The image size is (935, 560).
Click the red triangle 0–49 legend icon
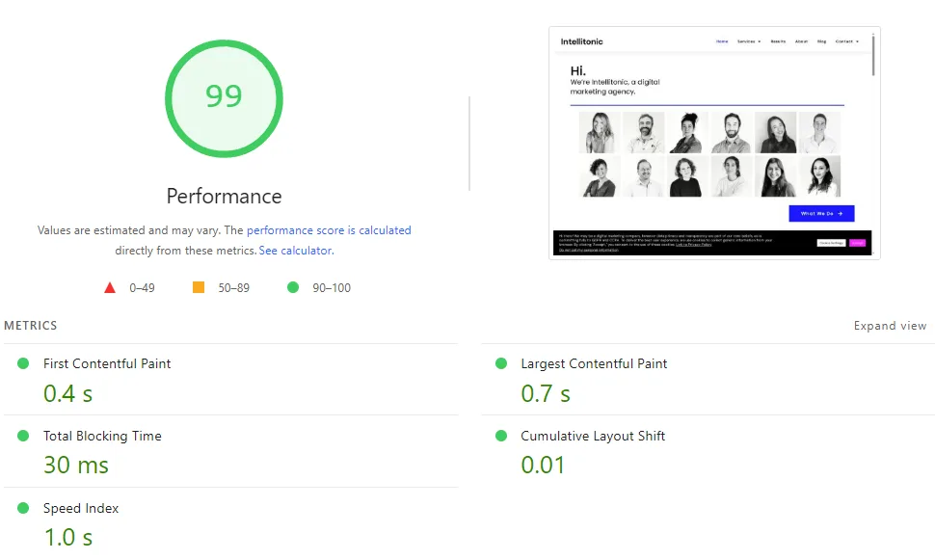coord(110,287)
